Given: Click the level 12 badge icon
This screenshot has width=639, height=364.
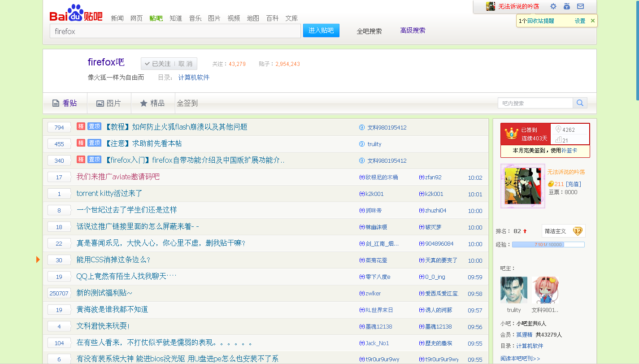Looking at the screenshot, I should (578, 231).
